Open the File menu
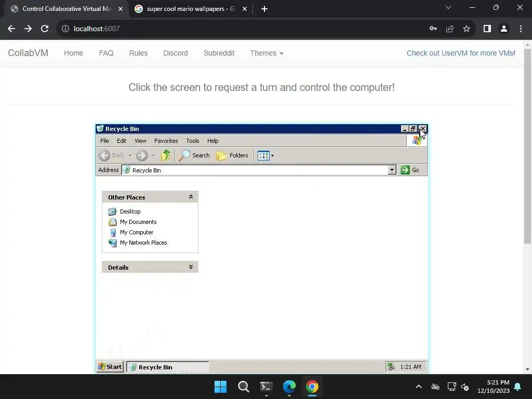Viewport: 532px width, 399px height. [x=104, y=141]
